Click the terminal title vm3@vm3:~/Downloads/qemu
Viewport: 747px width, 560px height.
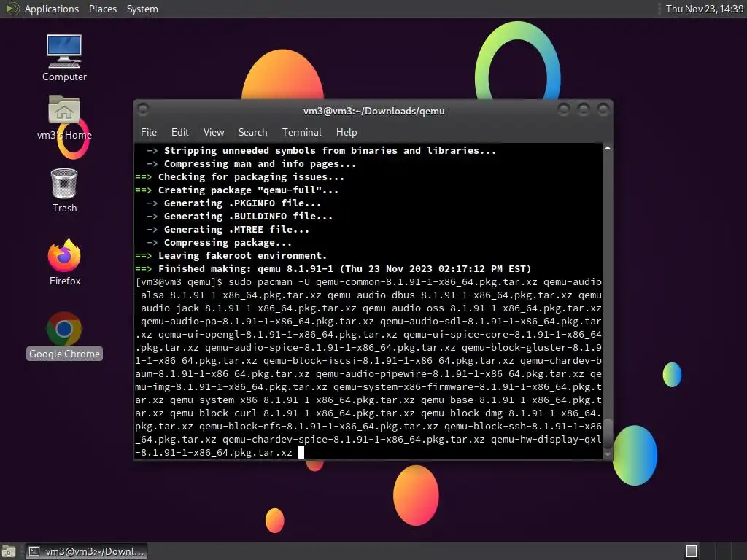pyautogui.click(x=374, y=111)
